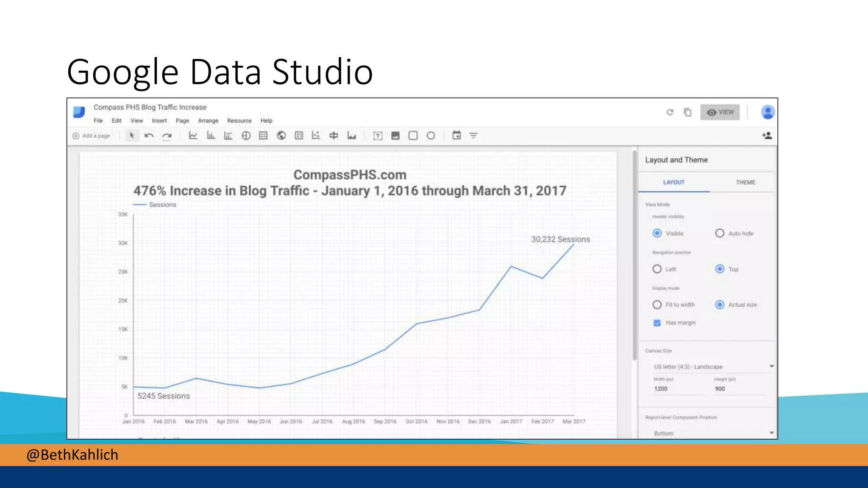Select the circle shape tool
Viewport: 868px width, 488px height.
[x=431, y=136]
